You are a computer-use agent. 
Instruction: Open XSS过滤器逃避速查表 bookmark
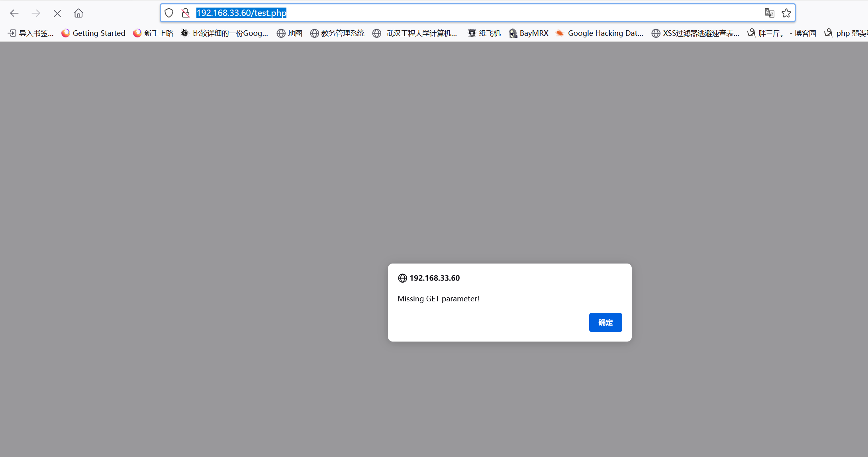click(696, 33)
